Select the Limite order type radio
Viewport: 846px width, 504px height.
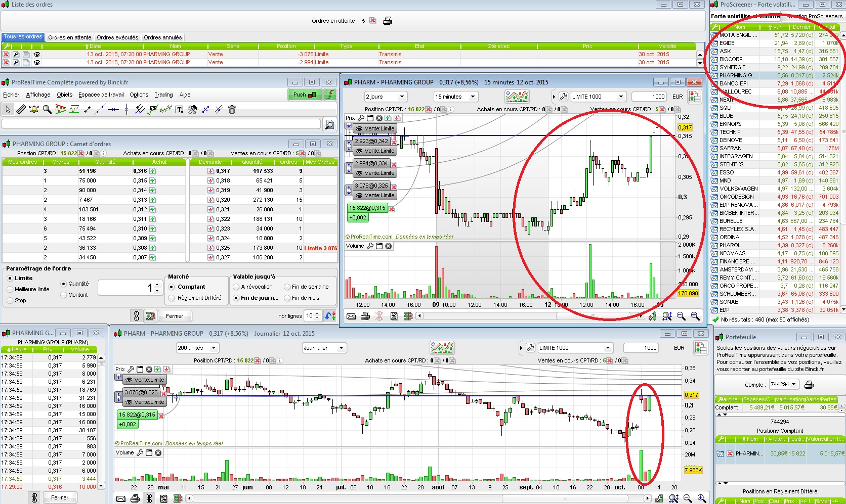(x=10, y=278)
